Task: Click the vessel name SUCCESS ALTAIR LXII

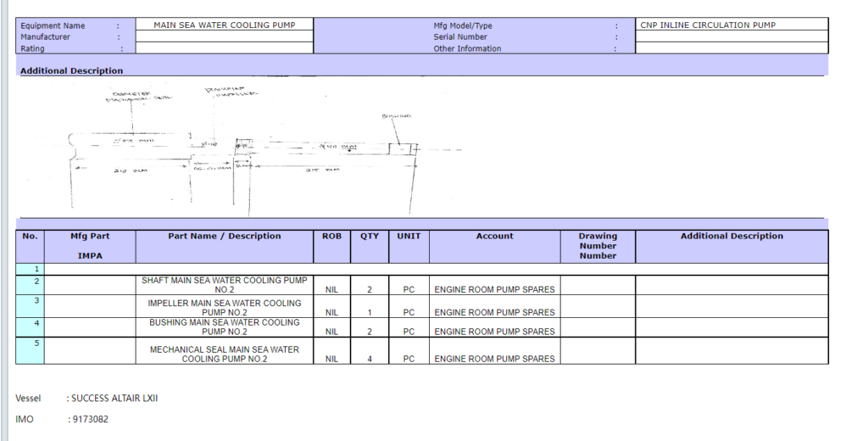Action: pyautogui.click(x=114, y=398)
